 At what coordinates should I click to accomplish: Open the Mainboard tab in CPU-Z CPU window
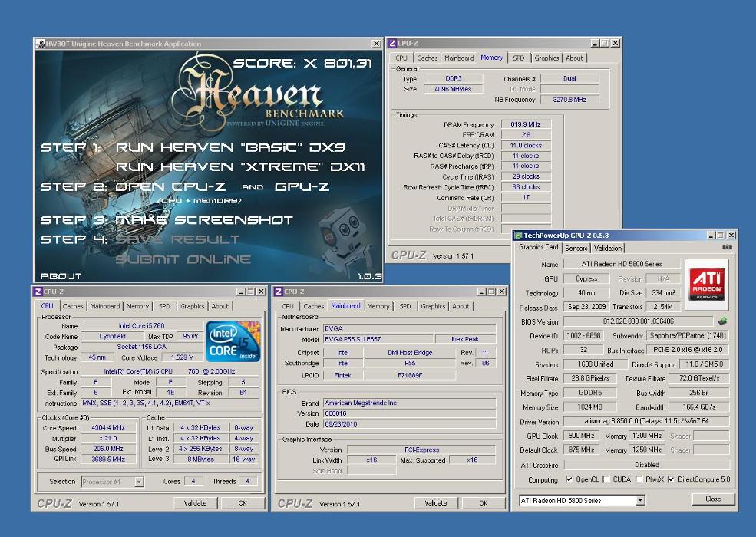(x=104, y=306)
